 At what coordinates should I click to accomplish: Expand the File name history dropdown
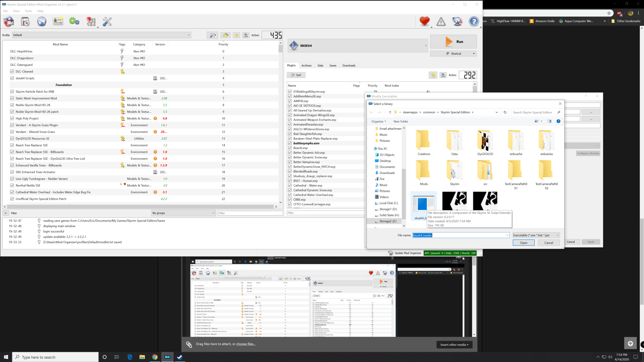(x=507, y=235)
